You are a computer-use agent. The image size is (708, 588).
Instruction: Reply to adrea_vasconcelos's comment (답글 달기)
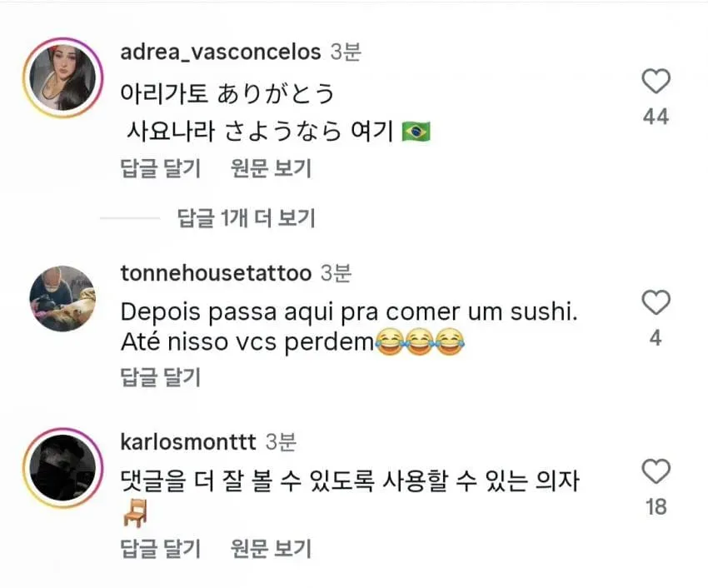(160, 168)
